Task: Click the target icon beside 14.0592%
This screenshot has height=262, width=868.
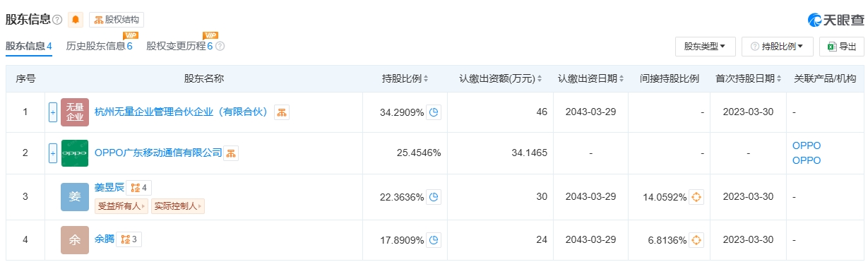Action: point(696,197)
